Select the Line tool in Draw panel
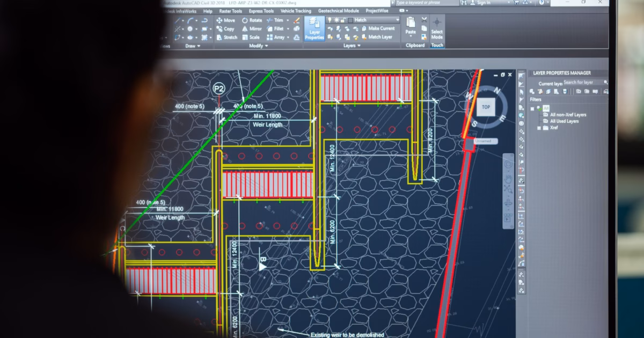644x338 pixels. point(178,20)
